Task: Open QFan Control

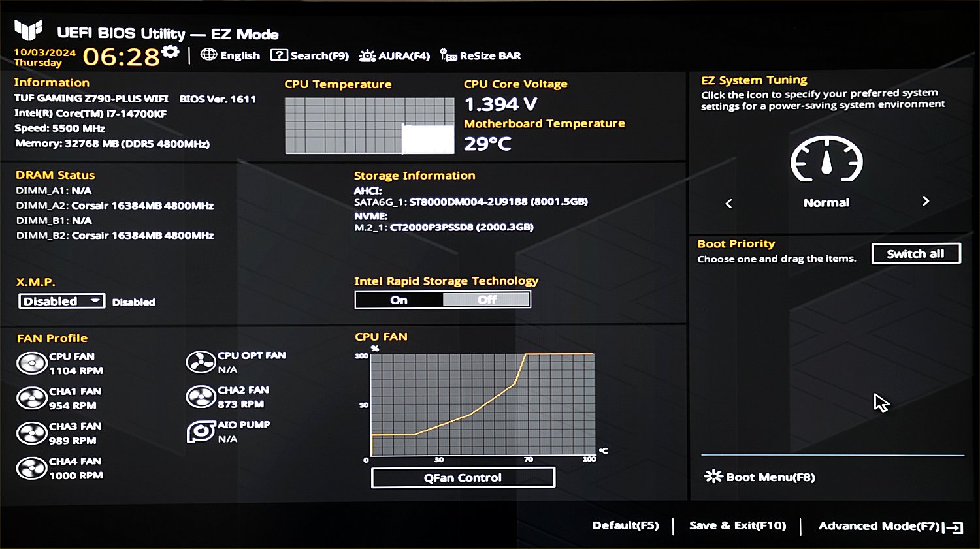Action: click(463, 478)
